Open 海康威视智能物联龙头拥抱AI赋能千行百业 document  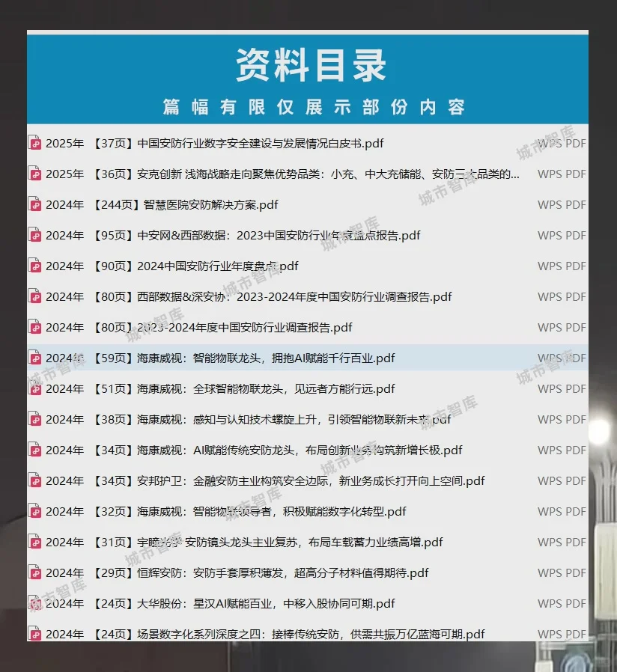(247, 358)
